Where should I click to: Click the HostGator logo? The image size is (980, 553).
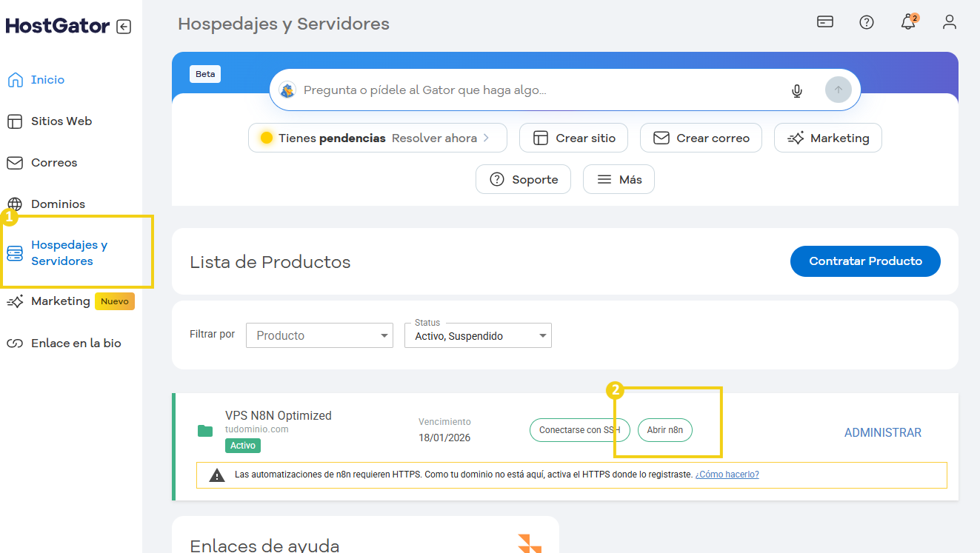click(x=56, y=24)
